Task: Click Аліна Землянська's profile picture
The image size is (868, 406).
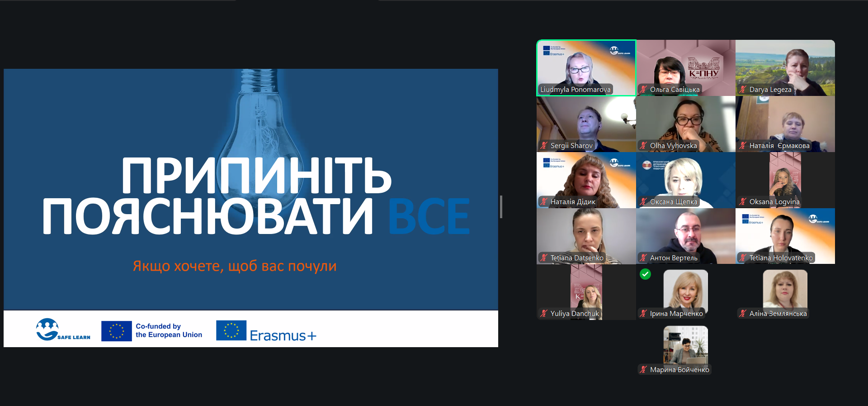Action: pos(785,289)
